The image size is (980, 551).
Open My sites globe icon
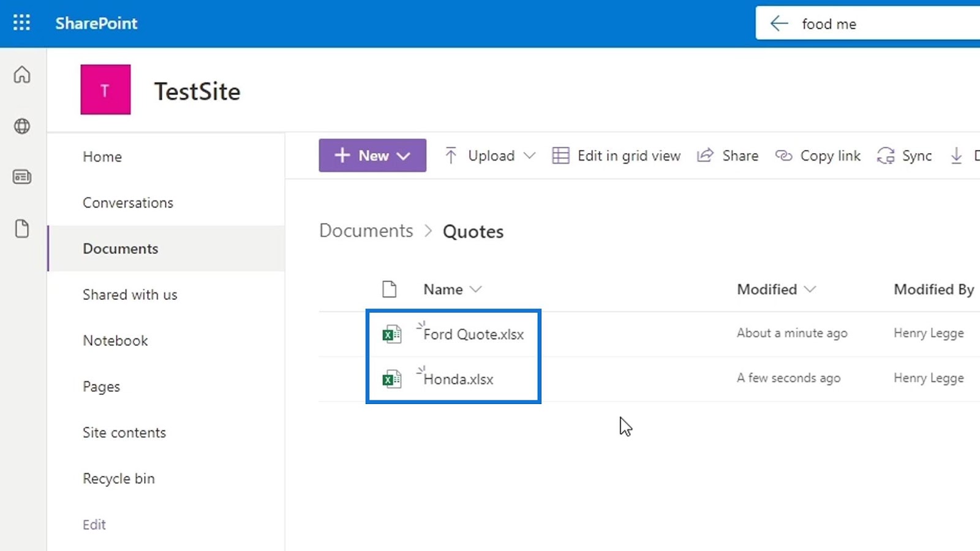pyautogui.click(x=22, y=126)
